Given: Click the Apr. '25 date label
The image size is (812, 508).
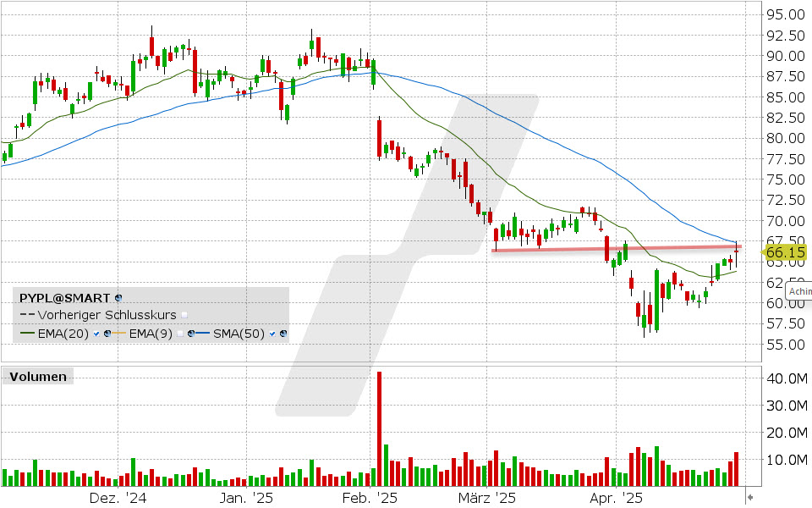Looking at the screenshot, I should tap(617, 498).
